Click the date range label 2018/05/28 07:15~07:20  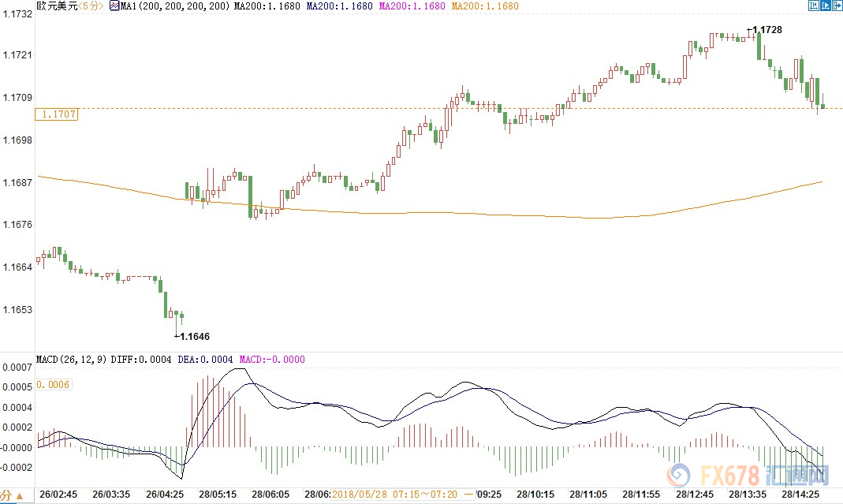(x=394, y=494)
